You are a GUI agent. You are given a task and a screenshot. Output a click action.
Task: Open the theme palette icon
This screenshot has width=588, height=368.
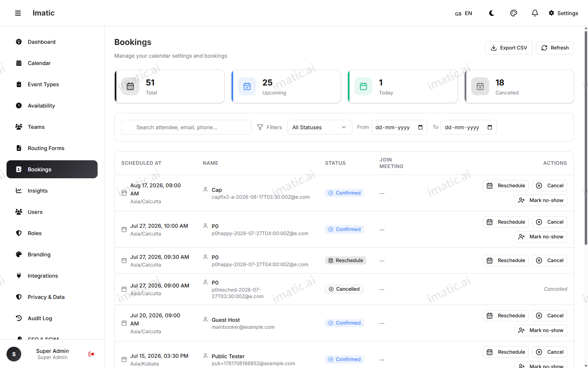click(514, 13)
